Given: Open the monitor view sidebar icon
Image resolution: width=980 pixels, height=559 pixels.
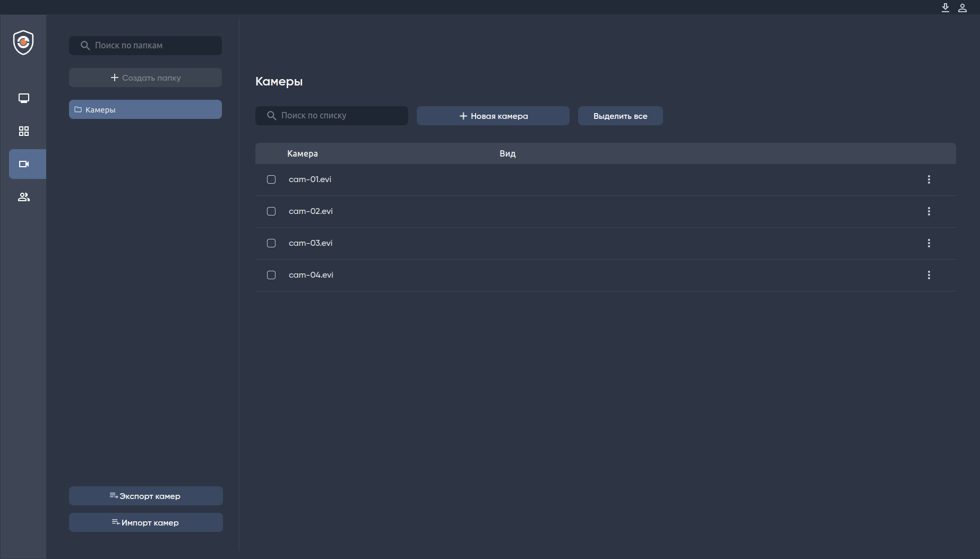Looking at the screenshot, I should (24, 98).
